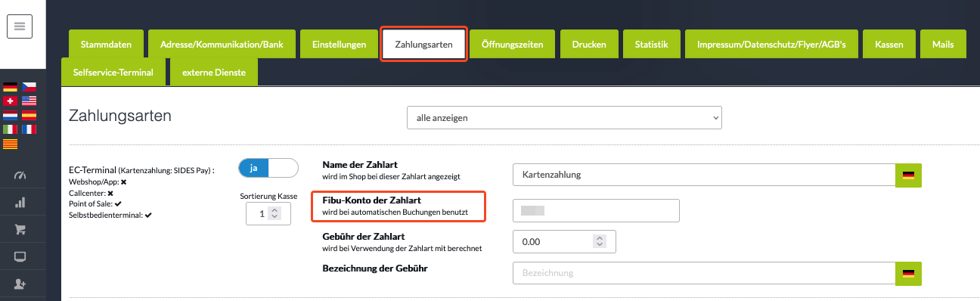The height and width of the screenshot is (301, 980).
Task: Click German flag beside Kartenzahlung name field
Action: [909, 175]
